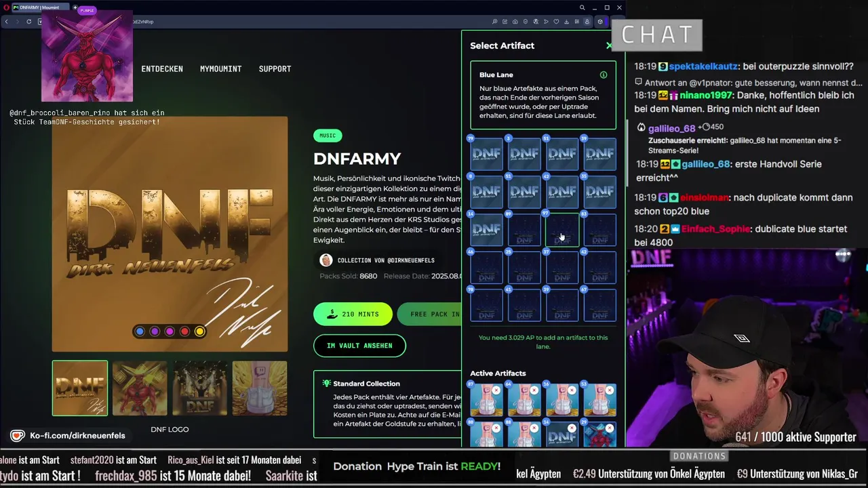Remove active artifact number 53
The height and width of the screenshot is (488, 868).
[610, 390]
